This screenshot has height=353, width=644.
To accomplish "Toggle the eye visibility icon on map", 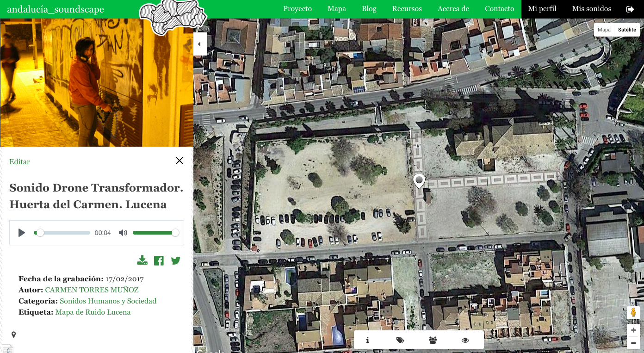I will tap(465, 340).
